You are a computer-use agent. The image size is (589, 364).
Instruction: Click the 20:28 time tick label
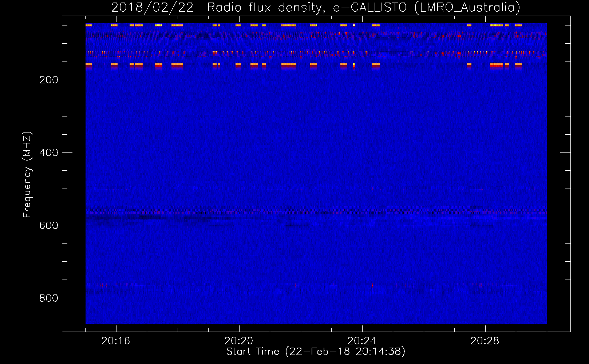(485, 341)
